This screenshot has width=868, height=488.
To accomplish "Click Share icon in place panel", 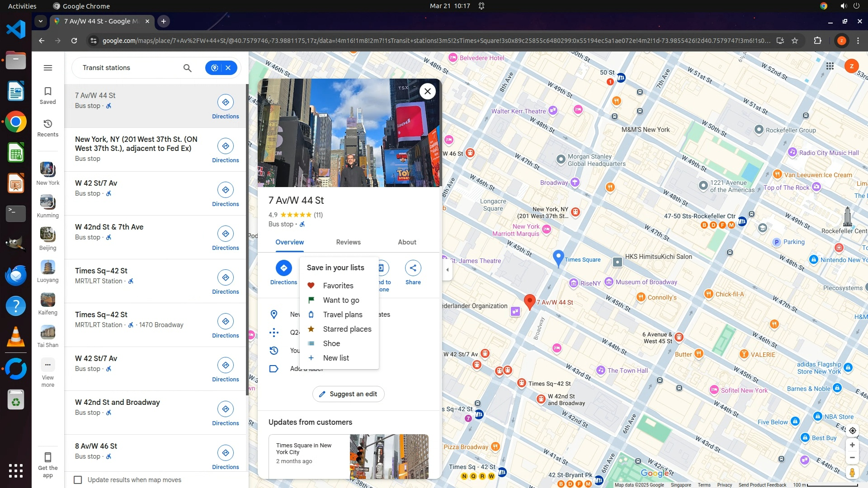I will click(413, 268).
